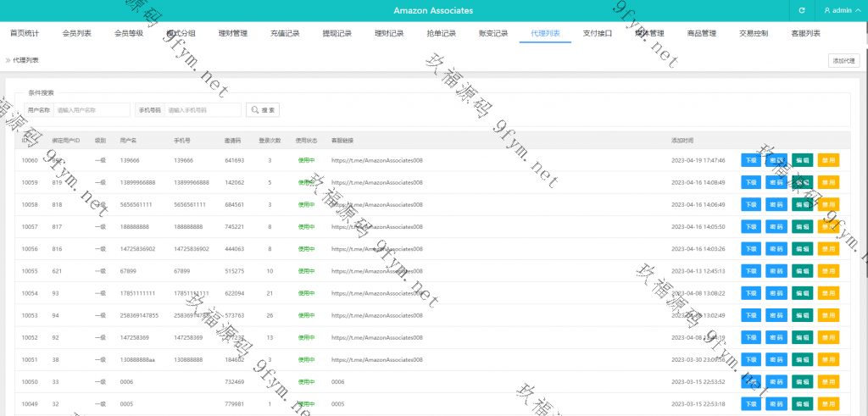Viewport: 868px width, 416px height.
Task: Click 编辑 for agent ID 10054
Action: 802,292
